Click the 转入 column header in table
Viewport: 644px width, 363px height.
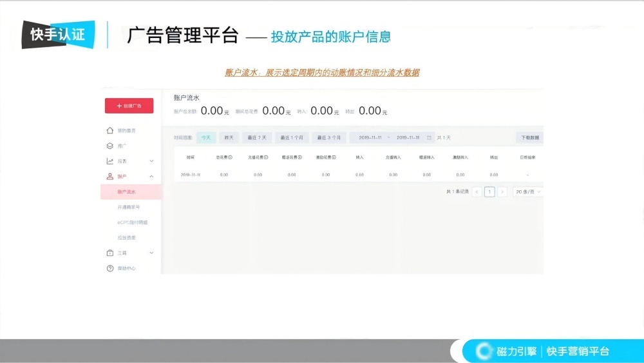(360, 157)
